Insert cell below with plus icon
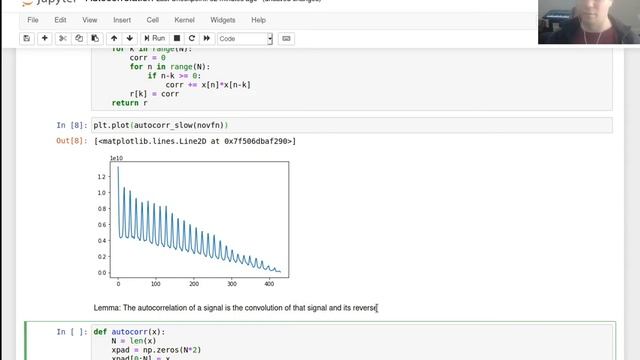 44,38
